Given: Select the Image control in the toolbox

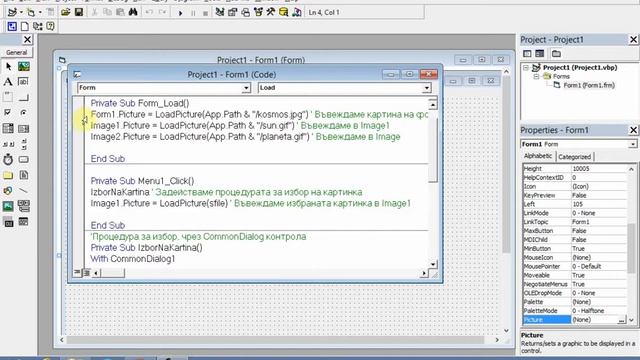Looking at the screenshot, I should (8, 206).
